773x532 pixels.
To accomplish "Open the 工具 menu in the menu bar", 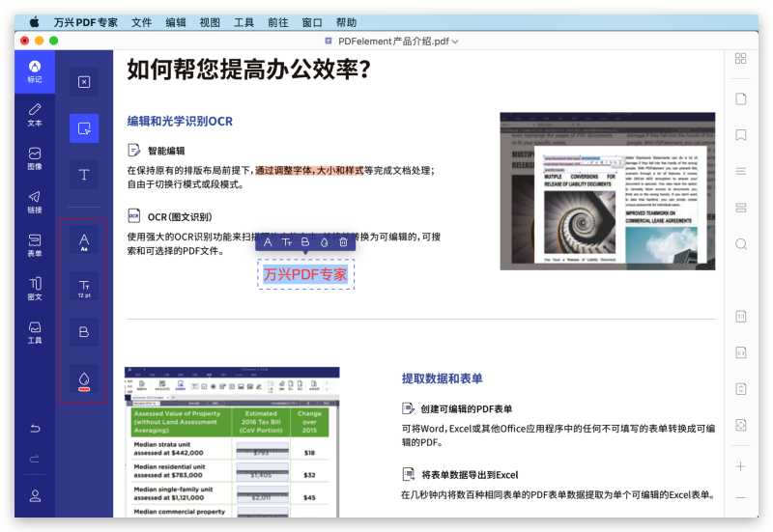I will tap(244, 21).
